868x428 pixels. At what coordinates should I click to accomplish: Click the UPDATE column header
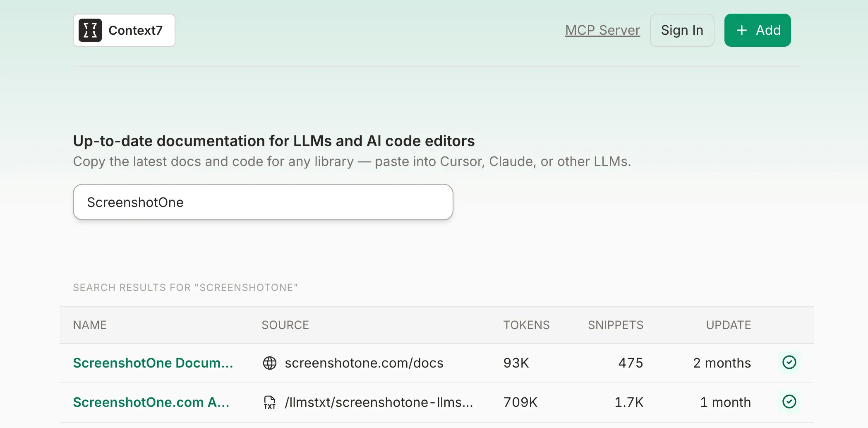[728, 325]
